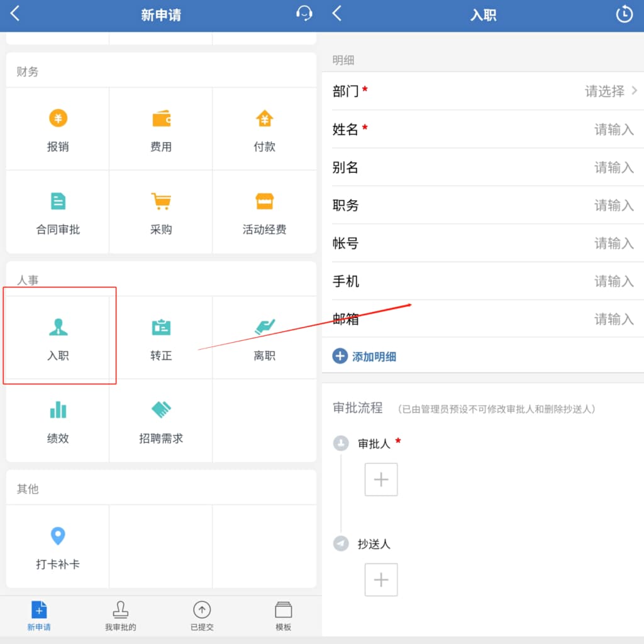The height and width of the screenshot is (644, 644).
Task: Click the 合同审批 contract approval icon
Action: (57, 211)
